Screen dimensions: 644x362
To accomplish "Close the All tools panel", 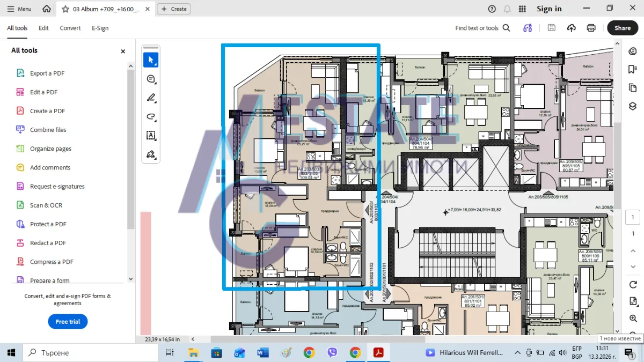I will [x=123, y=51].
